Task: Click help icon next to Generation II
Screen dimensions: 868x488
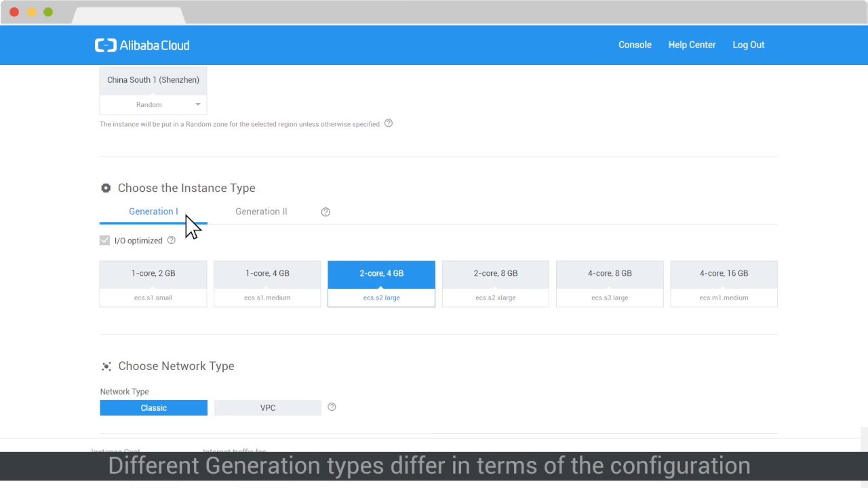Action: coord(325,212)
